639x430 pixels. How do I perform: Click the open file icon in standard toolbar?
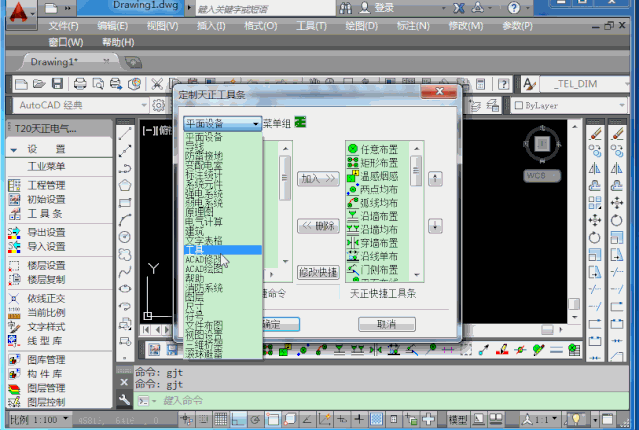coord(39,84)
